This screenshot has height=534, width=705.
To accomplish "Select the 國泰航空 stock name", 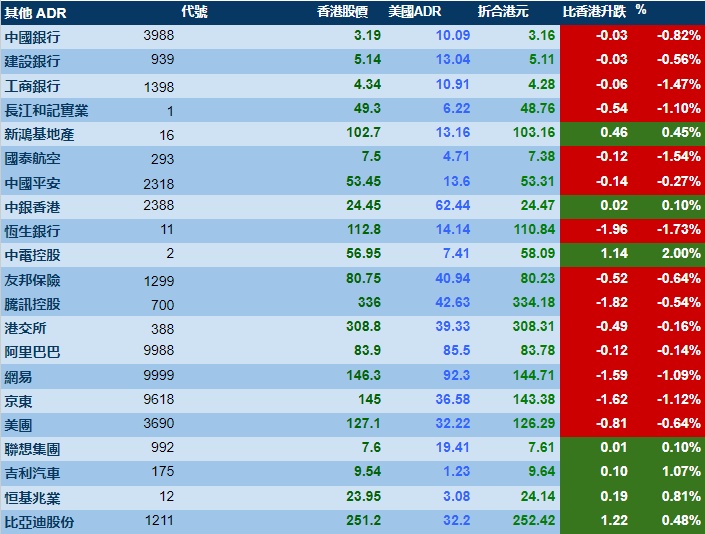I will coord(32,158).
